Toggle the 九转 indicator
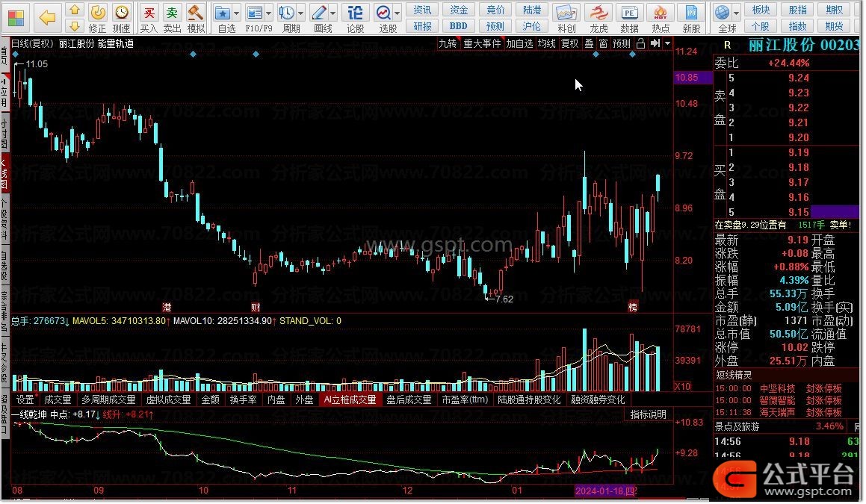This screenshot has height=504, width=866. pyautogui.click(x=448, y=43)
